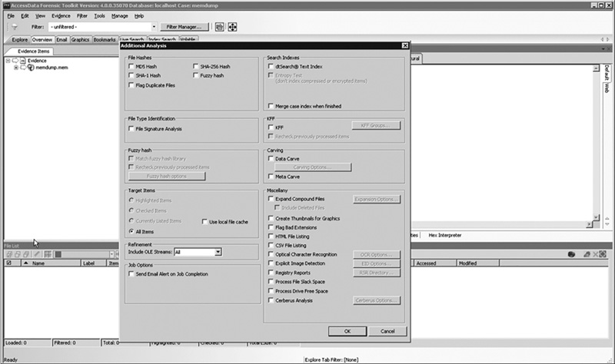615x364 pixels.
Task: Tick the Fuzzy hash checkbox under File Hashes
Action: point(196,75)
